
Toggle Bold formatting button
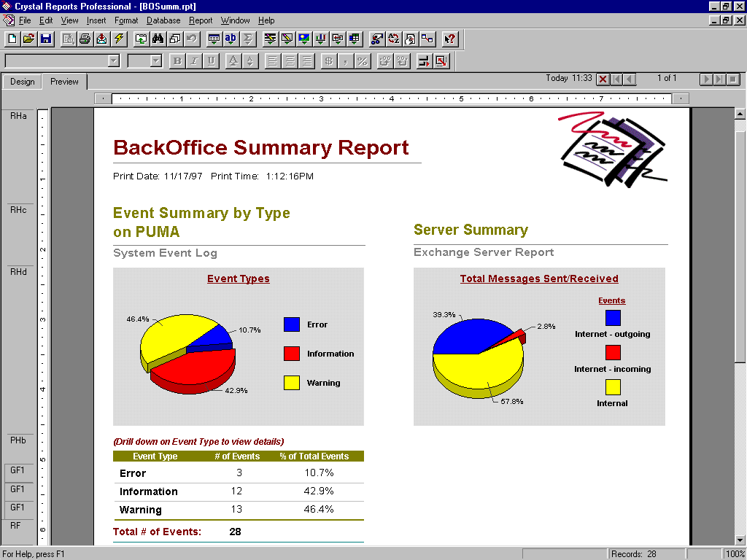(177, 61)
